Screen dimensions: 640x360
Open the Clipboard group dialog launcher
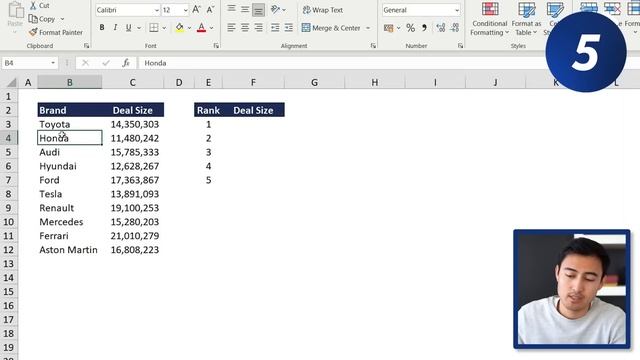click(87, 46)
